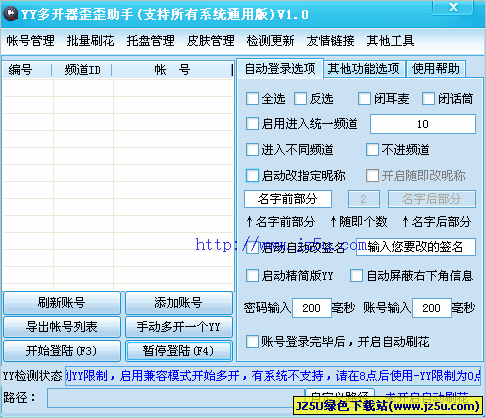Click the 路径 input field
The height and width of the screenshot is (418, 486).
click(176, 398)
